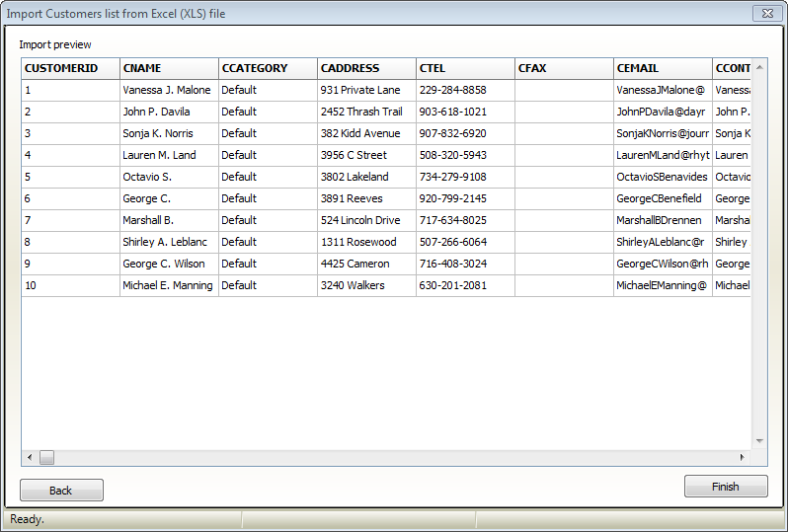Select email cell 'LaurenMLand@rhyt'
This screenshot has width=788, height=532.
click(663, 155)
